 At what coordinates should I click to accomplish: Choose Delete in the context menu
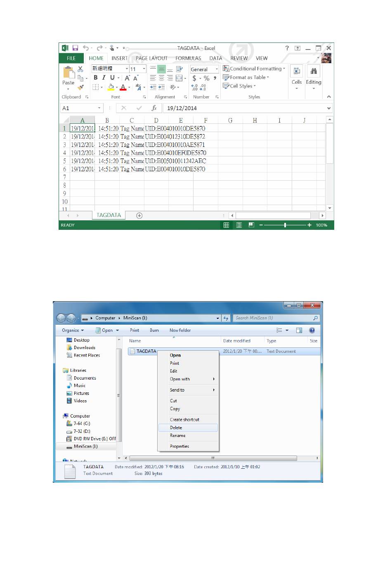188,427
